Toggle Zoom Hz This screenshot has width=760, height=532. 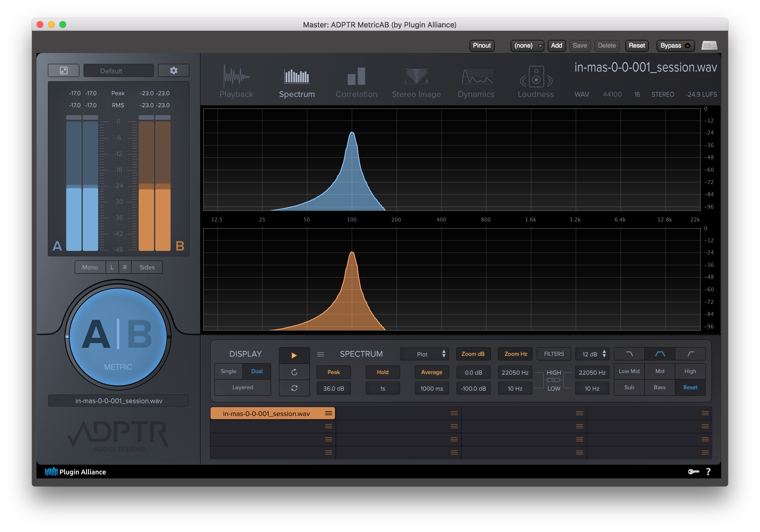pos(516,354)
